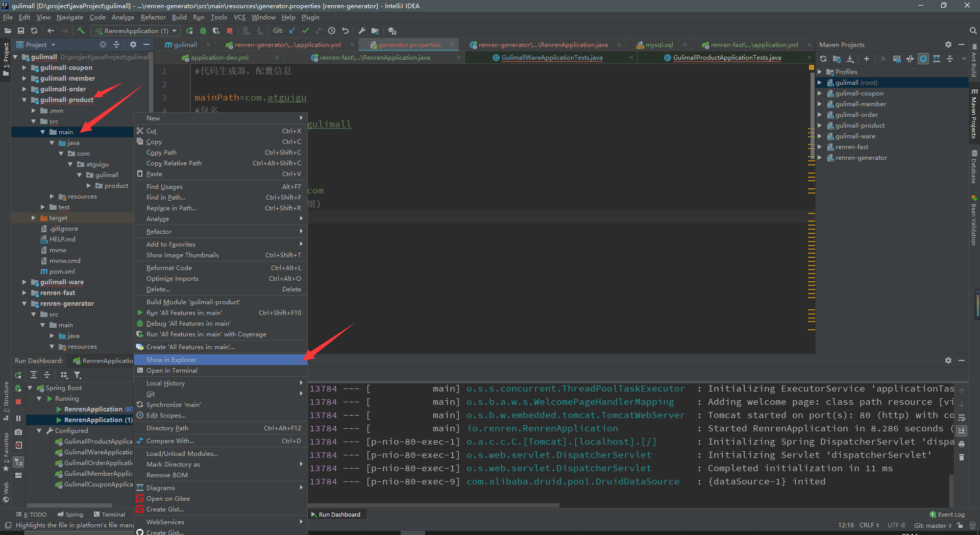Expand Profiles node in Maven Projects
This screenshot has height=535, width=980.
tap(820, 71)
